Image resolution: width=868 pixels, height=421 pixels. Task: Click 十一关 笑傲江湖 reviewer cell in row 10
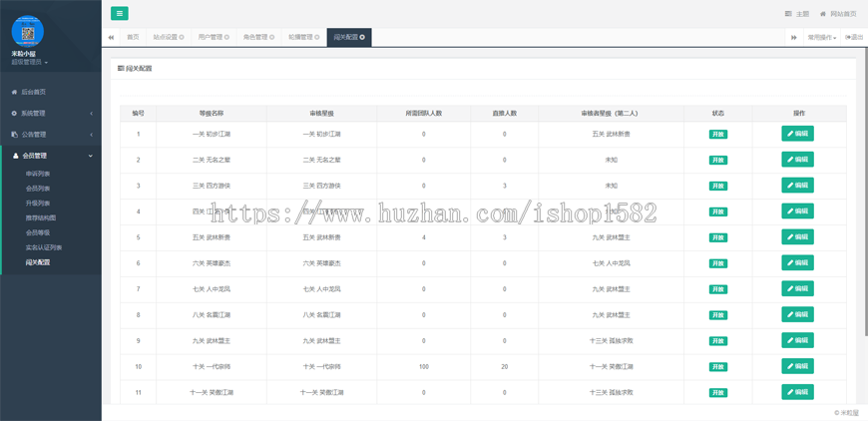coord(611,367)
